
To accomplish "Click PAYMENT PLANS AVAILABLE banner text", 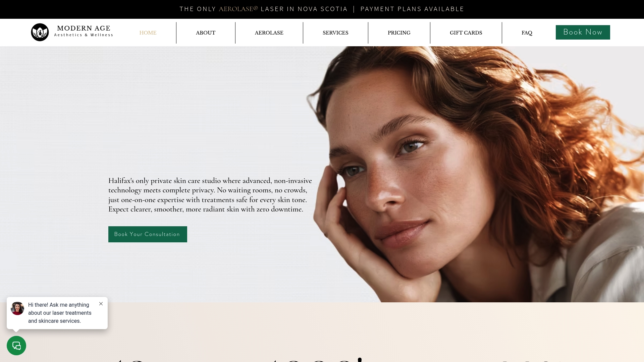I will click(x=412, y=9).
